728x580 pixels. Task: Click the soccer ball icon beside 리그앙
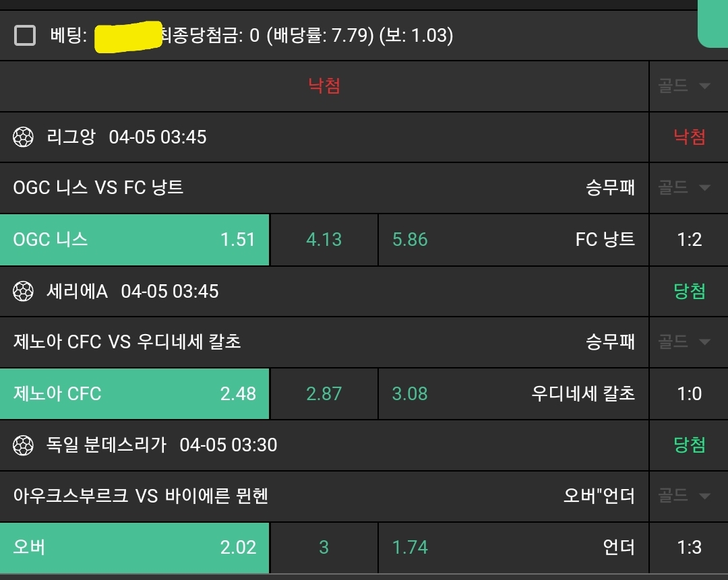(23, 137)
